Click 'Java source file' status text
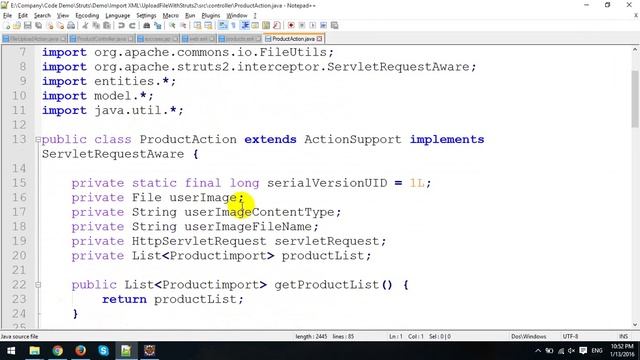The width and height of the screenshot is (640, 360). click(19, 337)
